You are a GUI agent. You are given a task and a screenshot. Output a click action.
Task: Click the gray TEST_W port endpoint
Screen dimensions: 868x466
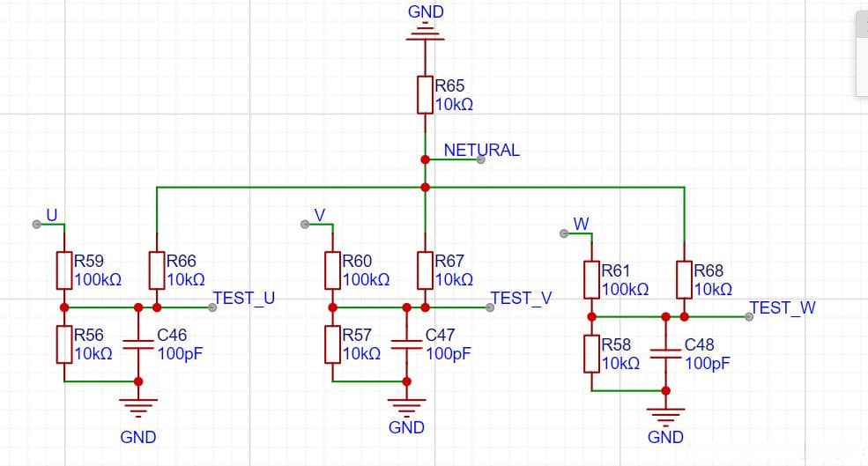[749, 316]
